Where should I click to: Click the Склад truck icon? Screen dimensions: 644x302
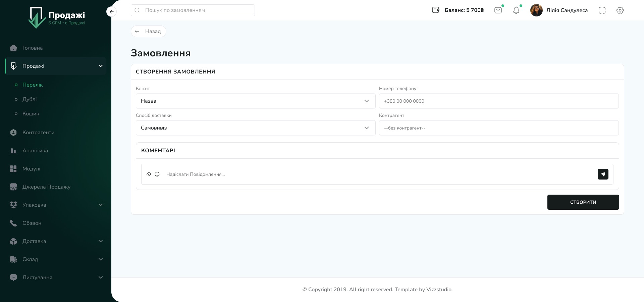(13, 259)
